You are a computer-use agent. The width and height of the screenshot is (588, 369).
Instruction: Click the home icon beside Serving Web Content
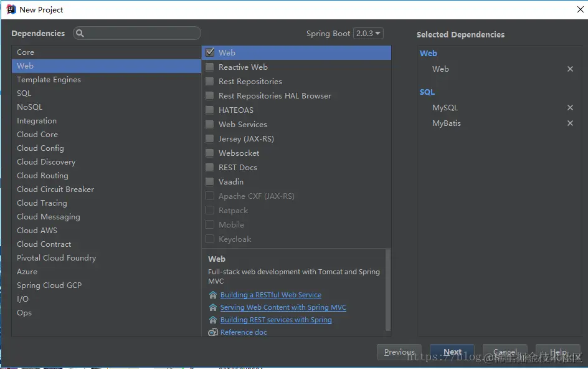[x=213, y=307]
